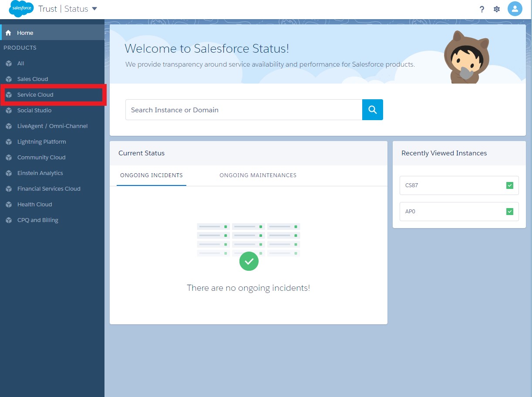Viewport: 532px width, 397px height.
Task: Click the green check status for AP0
Action: 510,212
